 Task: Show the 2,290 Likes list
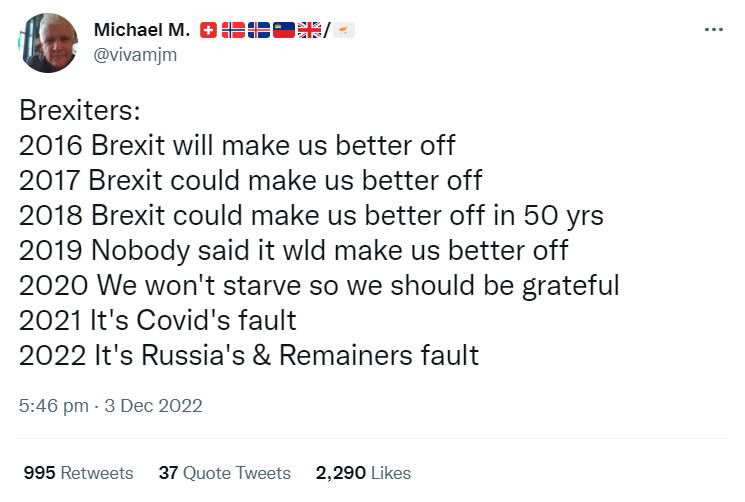pos(362,472)
